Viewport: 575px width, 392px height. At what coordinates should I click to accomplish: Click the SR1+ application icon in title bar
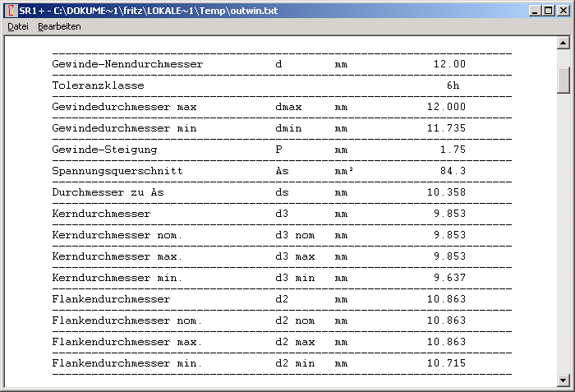tap(11, 10)
